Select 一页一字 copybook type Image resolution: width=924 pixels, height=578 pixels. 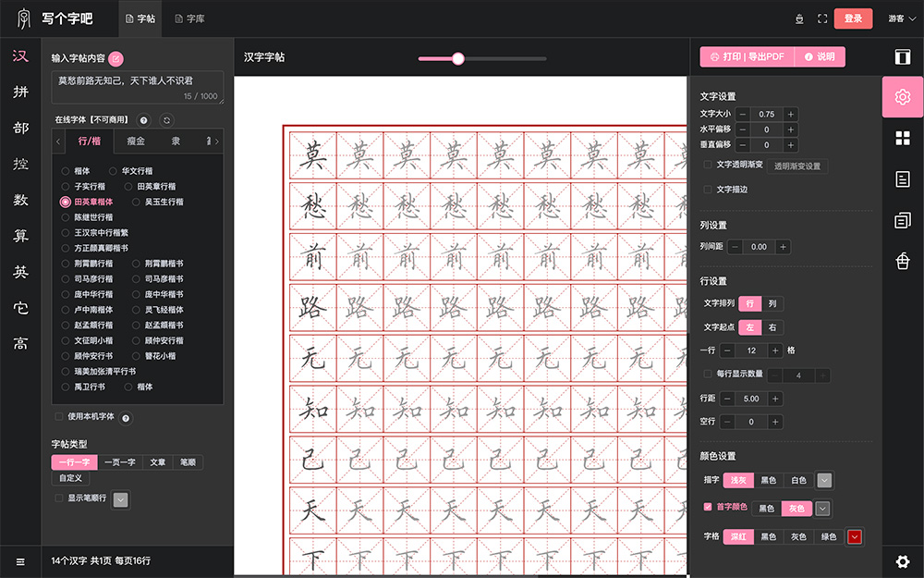(120, 462)
